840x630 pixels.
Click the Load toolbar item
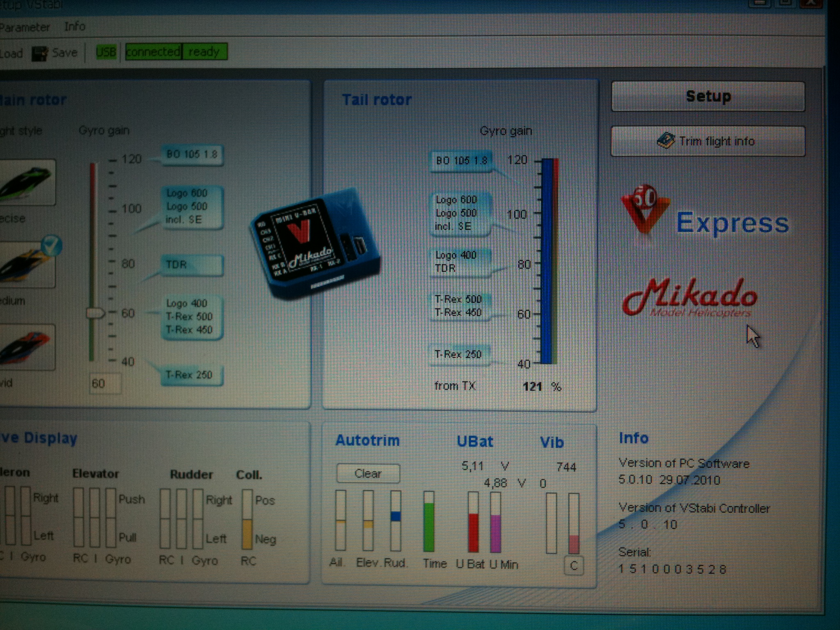click(x=11, y=54)
